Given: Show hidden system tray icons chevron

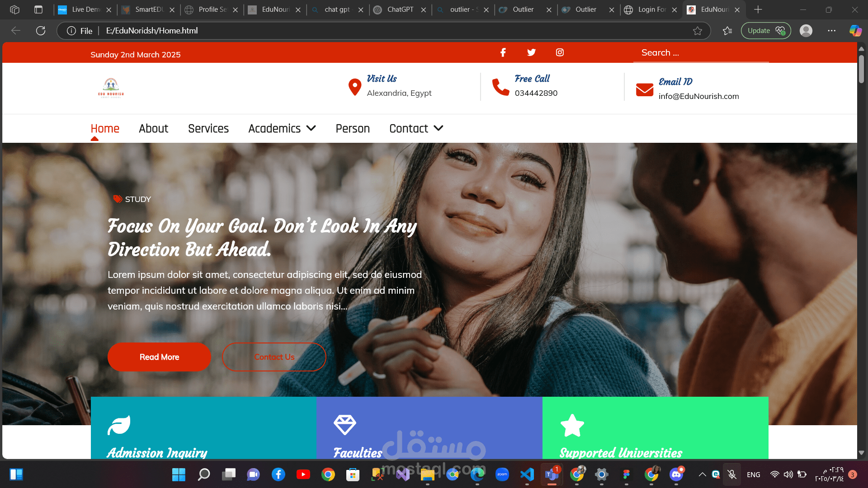Looking at the screenshot, I should [x=702, y=474].
